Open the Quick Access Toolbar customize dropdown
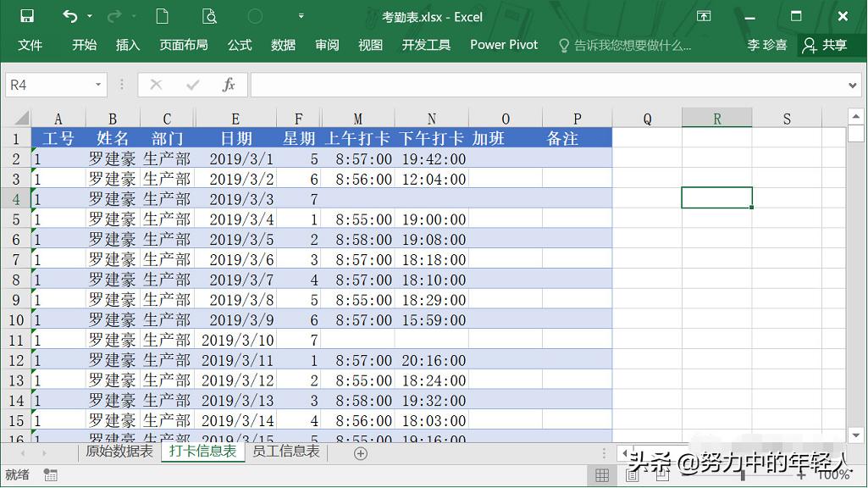 (x=301, y=14)
